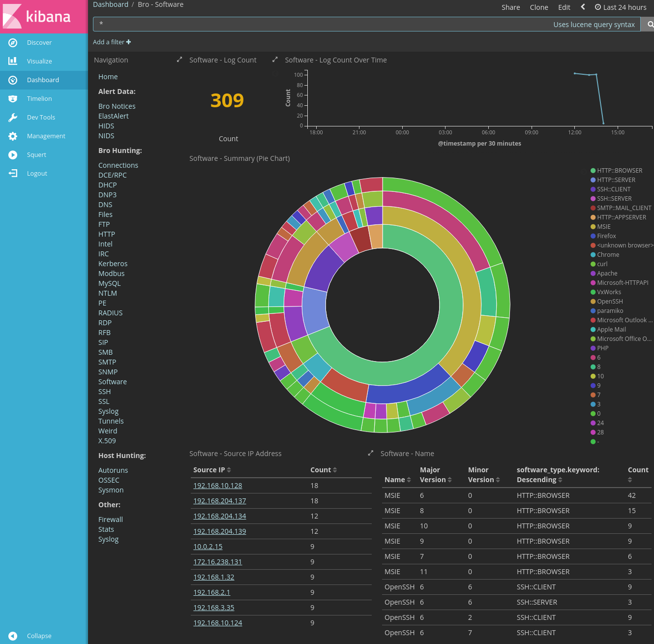The width and height of the screenshot is (654, 644).
Task: Open the Connections hunting link
Action: [118, 165]
